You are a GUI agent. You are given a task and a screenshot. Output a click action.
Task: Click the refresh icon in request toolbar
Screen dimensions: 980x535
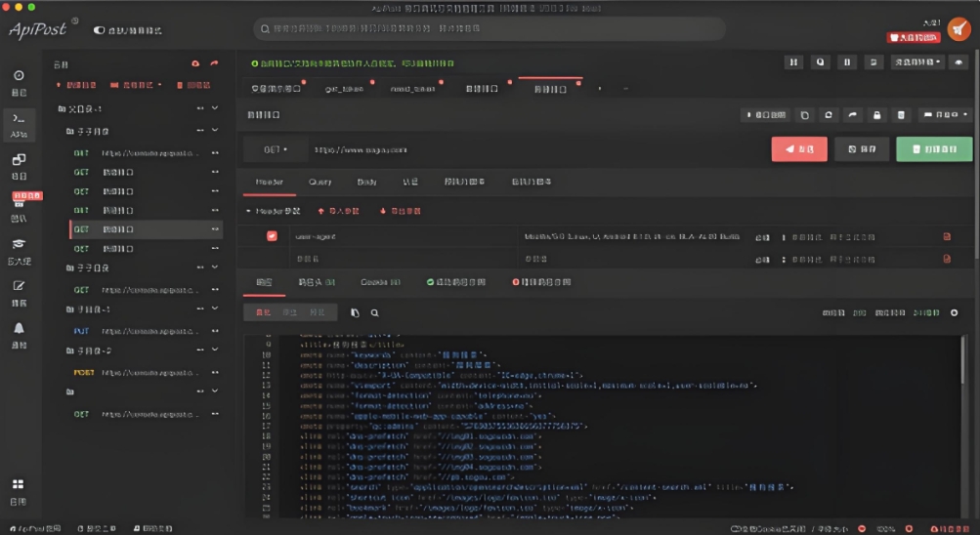pyautogui.click(x=829, y=115)
